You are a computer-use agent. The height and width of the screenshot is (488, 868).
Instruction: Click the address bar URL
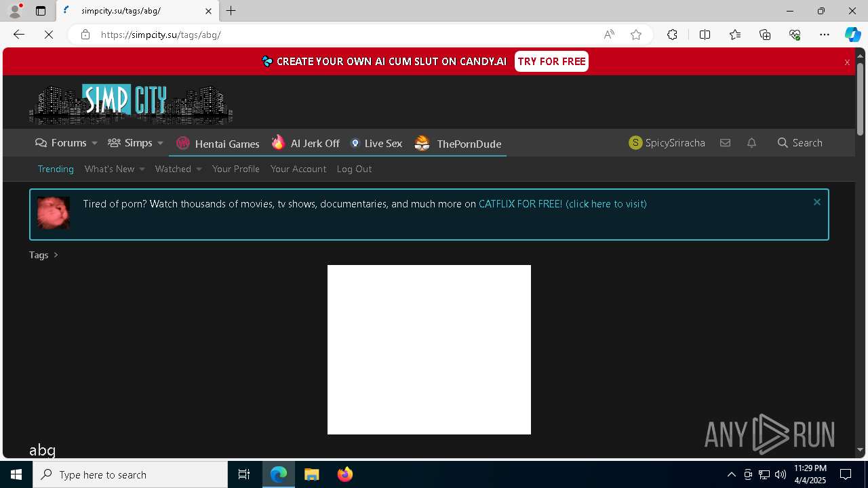click(161, 35)
